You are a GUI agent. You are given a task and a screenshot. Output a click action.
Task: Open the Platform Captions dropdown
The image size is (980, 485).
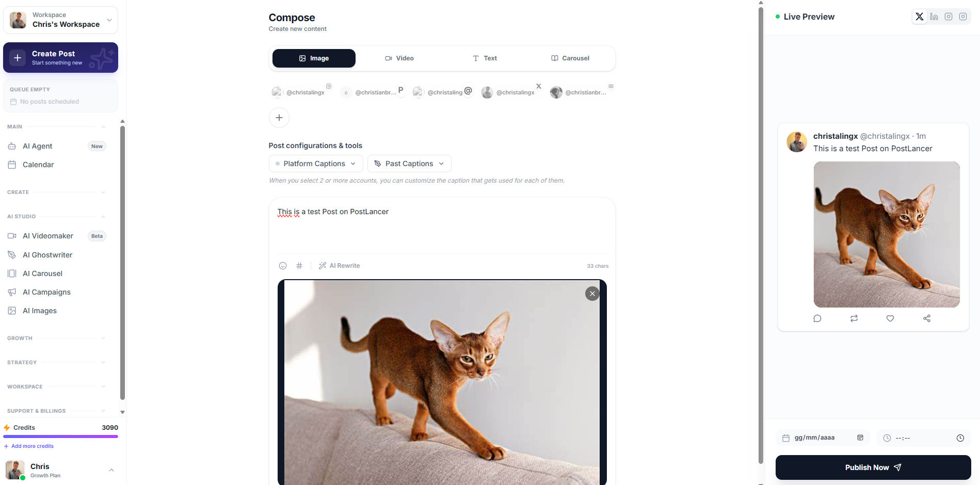click(x=316, y=164)
